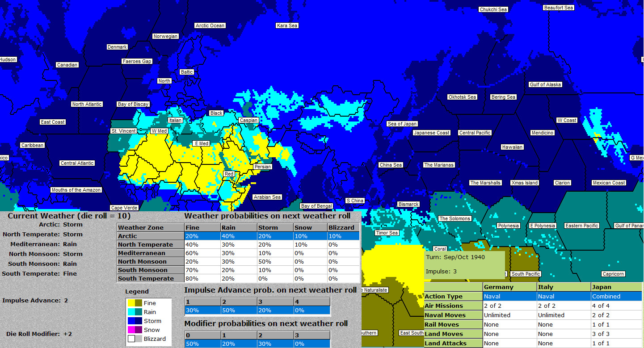Click the Black sea zone label
This screenshot has height=348, width=644.
[x=216, y=113]
